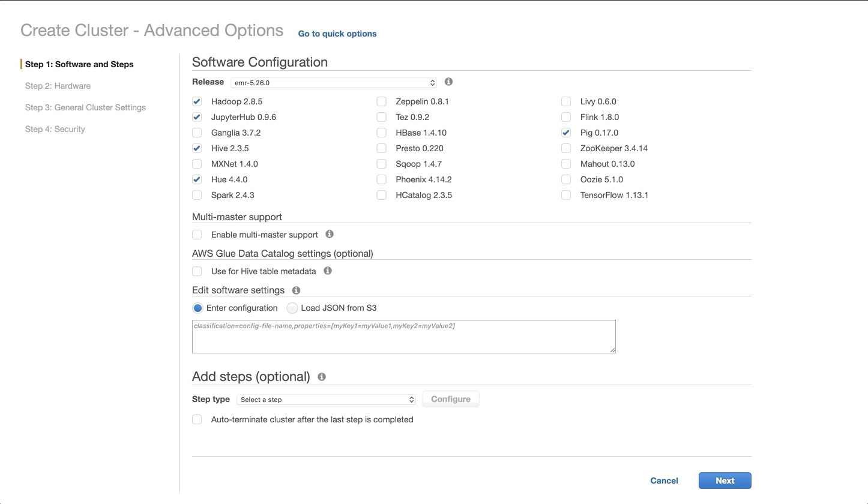Enable the TensorFlow 1.13.1 checkbox
This screenshot has width=868, height=504.
point(566,195)
